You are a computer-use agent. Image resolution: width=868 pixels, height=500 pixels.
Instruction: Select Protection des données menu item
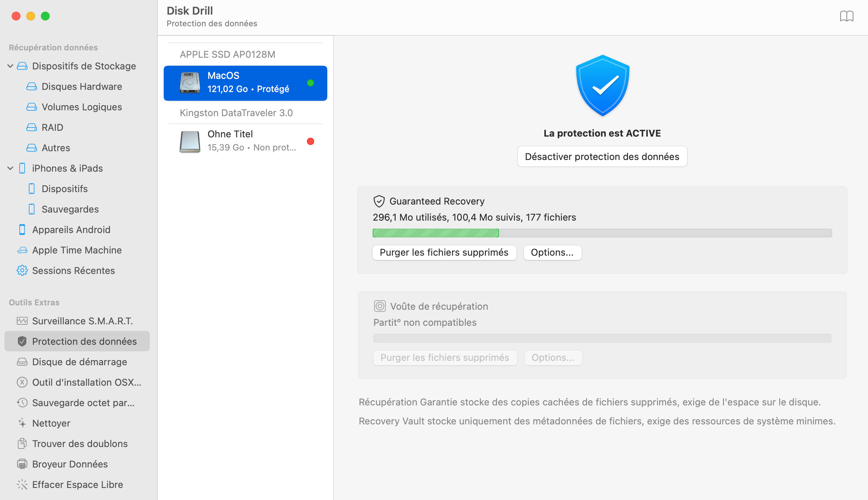(84, 341)
